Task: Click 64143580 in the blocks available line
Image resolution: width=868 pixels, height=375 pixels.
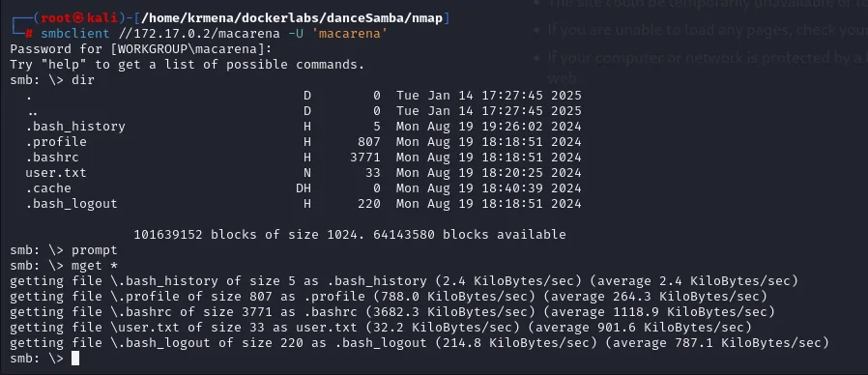Action: coord(404,234)
